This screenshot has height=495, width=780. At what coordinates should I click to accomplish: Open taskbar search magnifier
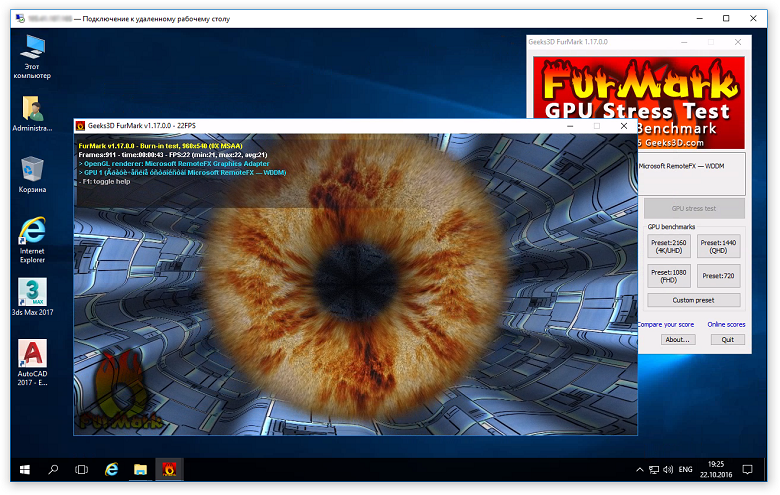[x=53, y=469]
